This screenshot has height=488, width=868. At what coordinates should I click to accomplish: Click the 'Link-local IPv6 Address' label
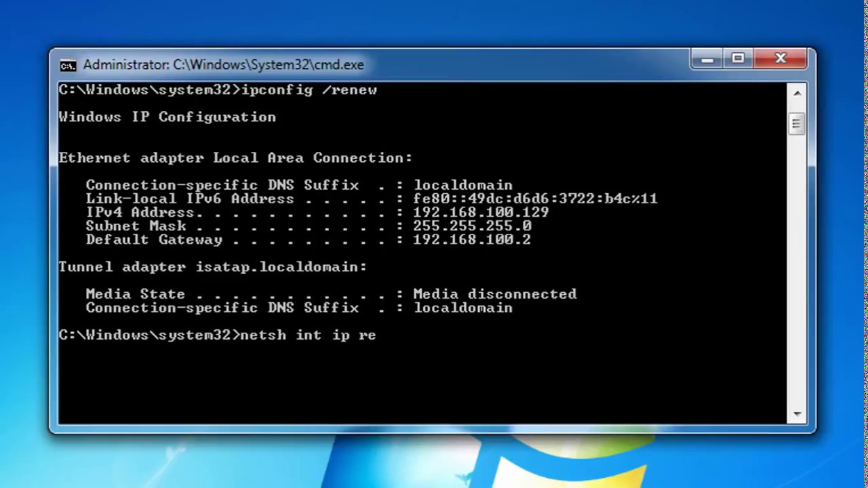click(190, 199)
